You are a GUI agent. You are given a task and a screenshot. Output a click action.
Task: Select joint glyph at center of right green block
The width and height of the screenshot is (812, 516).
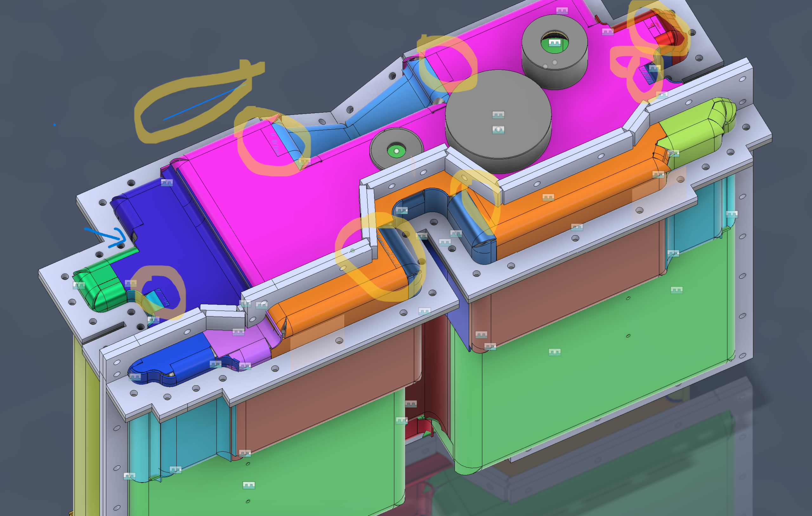tap(555, 352)
